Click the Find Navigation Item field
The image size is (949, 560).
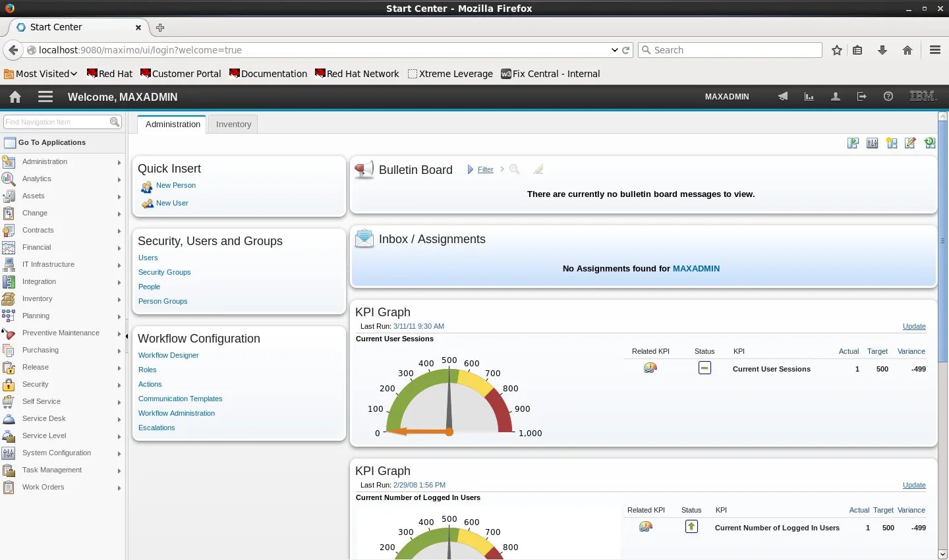pos(57,122)
